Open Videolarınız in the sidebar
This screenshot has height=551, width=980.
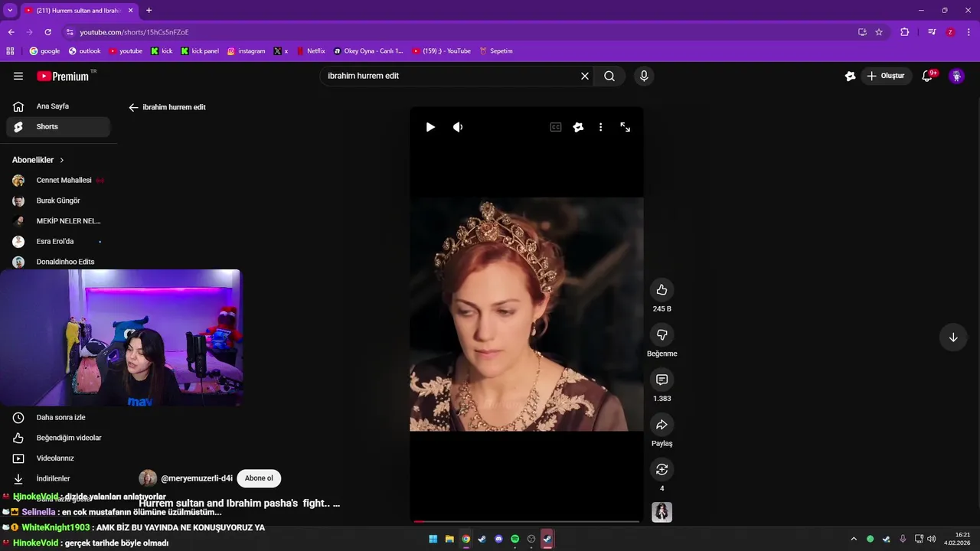coord(58,458)
